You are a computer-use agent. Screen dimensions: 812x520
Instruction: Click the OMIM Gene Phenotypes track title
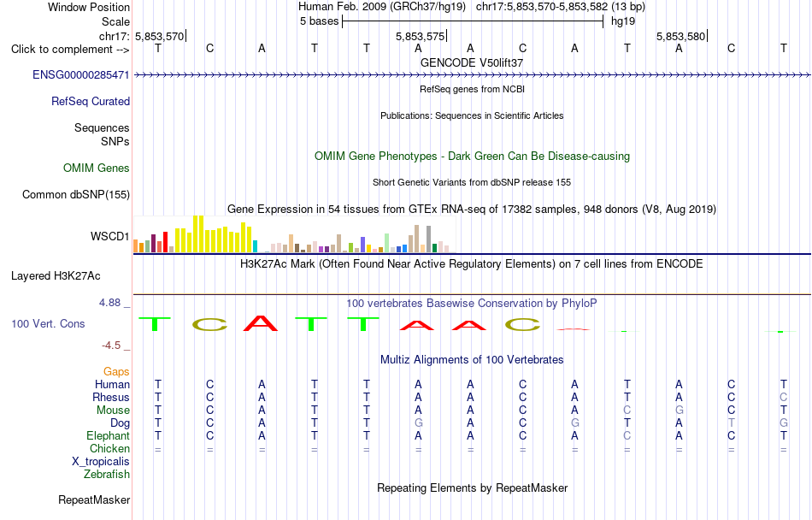pos(472,156)
